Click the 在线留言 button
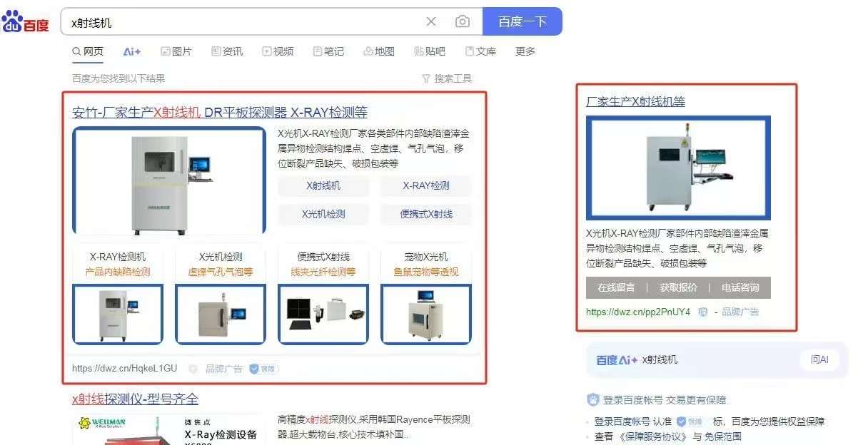Viewport: 868px width, 445px height. click(x=616, y=287)
